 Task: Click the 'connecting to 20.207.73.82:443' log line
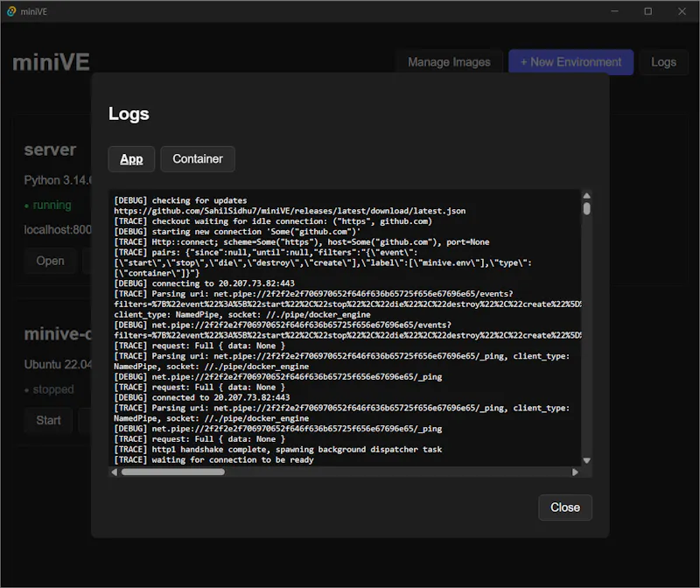click(204, 283)
